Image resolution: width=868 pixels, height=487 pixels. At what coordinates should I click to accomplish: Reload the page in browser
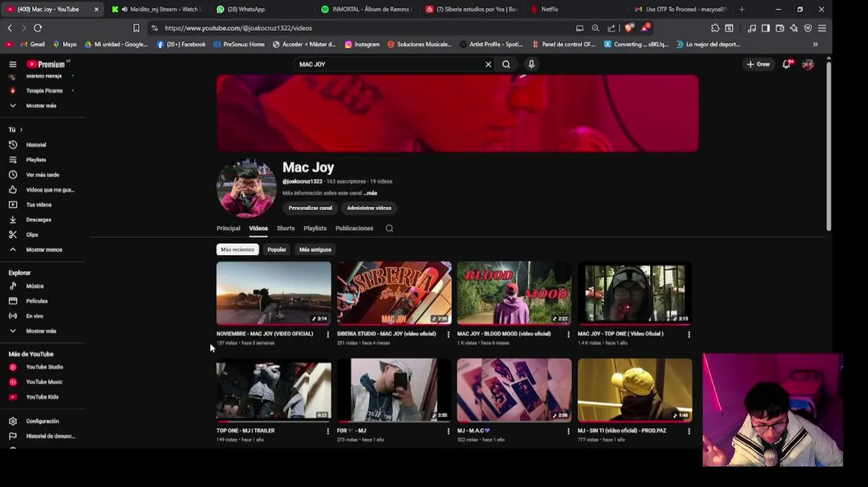[38, 28]
